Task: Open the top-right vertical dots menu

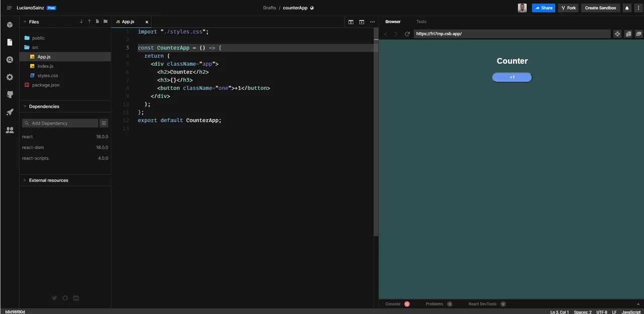Action: point(638,8)
